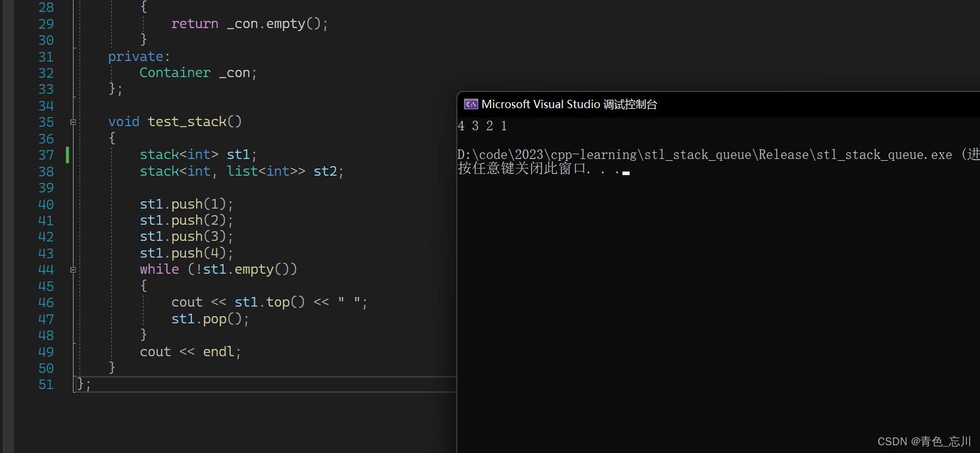The image size is (980, 453).
Task: Click line number 37 in gutter
Action: coord(46,155)
